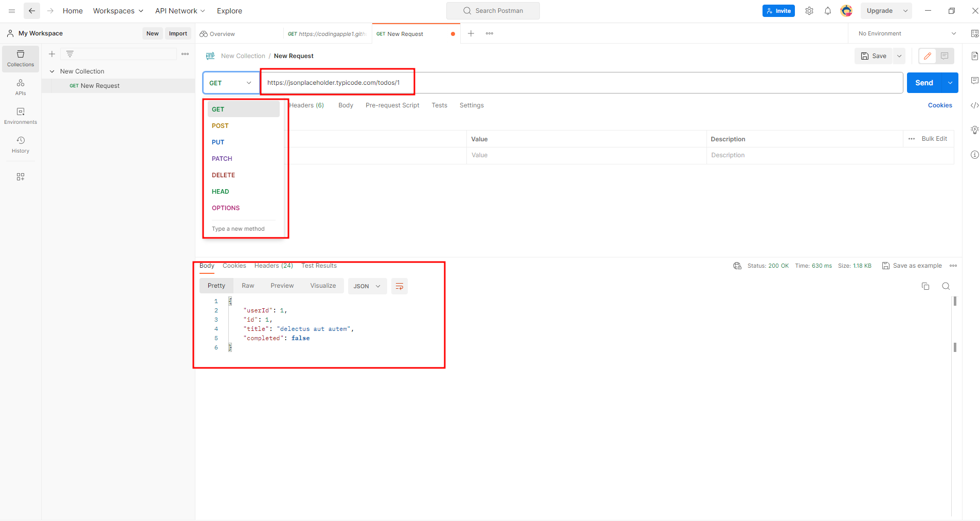Viewport: 980px width, 521px height.
Task: Open the History sidebar panel
Action: [21, 145]
